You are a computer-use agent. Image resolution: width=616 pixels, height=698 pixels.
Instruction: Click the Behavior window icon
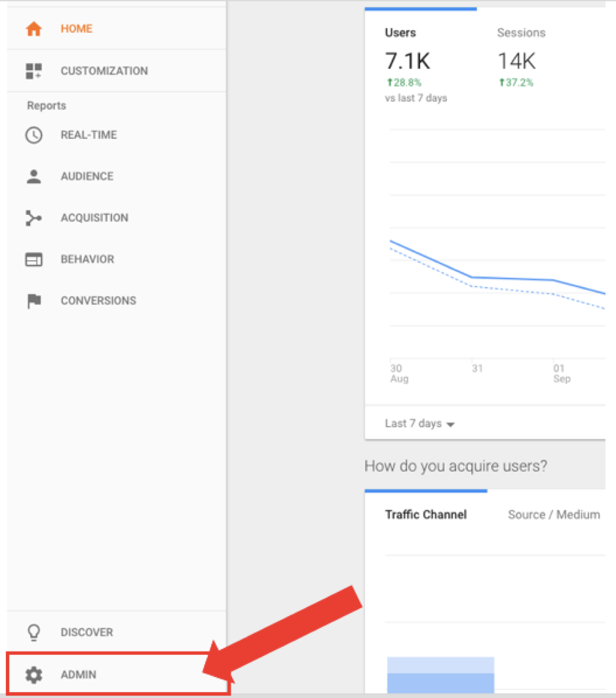pyautogui.click(x=33, y=260)
